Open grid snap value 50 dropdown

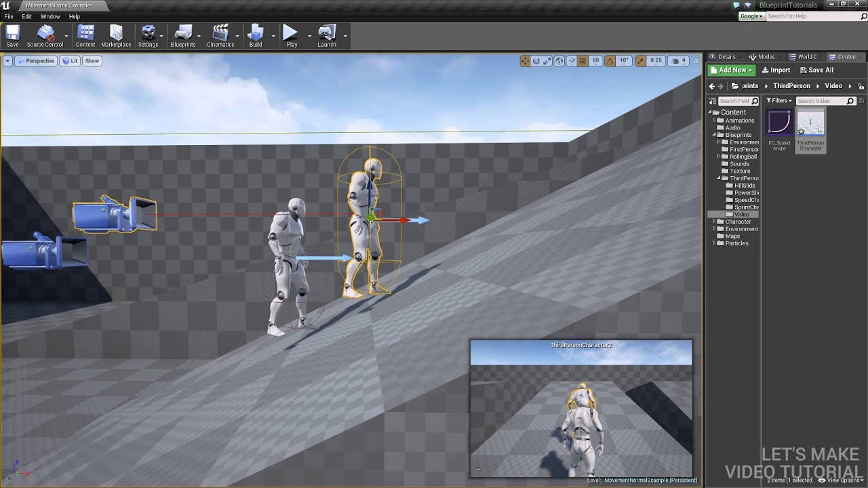tap(595, 61)
